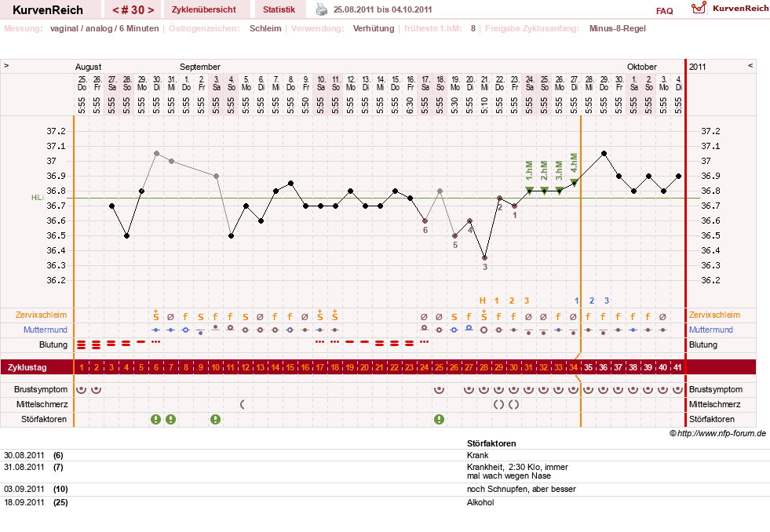Screen dimensions: 770x532
Task: Click spotting dots on cycle day 6
Action: pyautogui.click(x=155, y=341)
